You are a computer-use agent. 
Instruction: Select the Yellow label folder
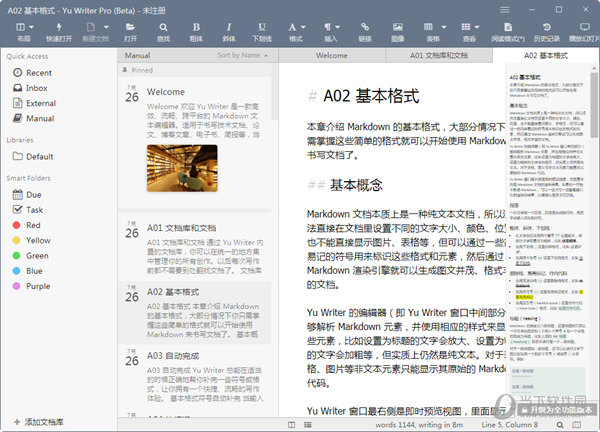[31, 241]
